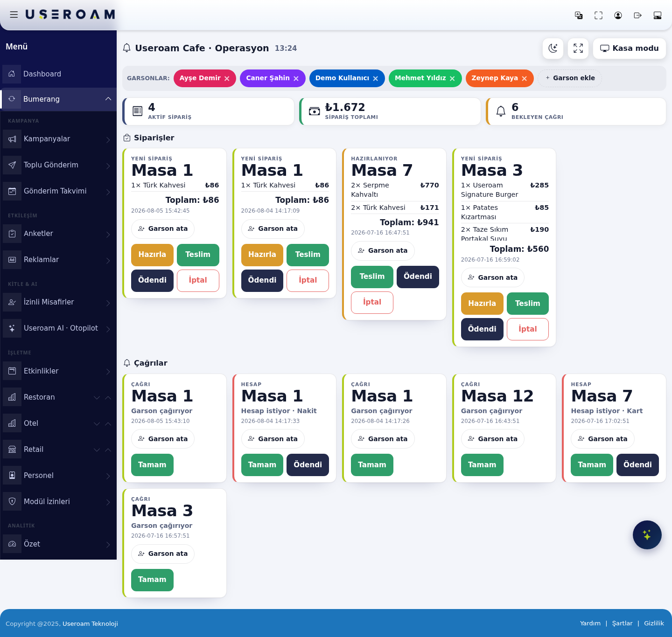
Task: Click the sparkle icon by Useroam AI
Action: click(12, 328)
